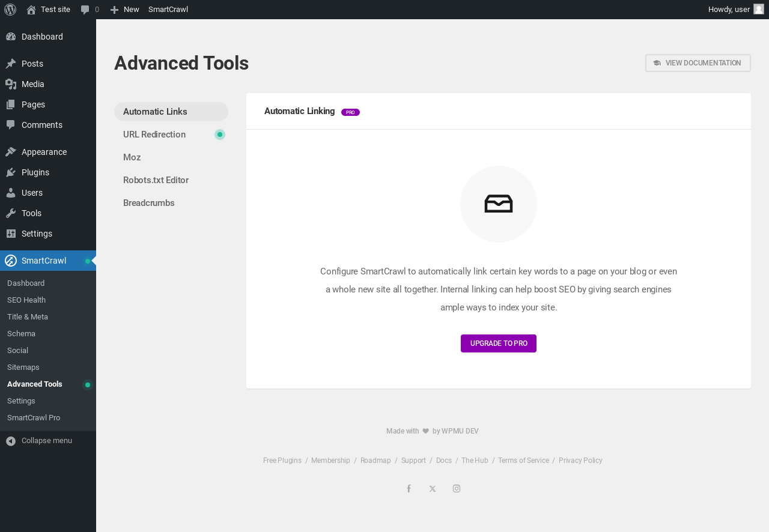Click the WPMU DEV footer text
The image size is (769, 532).
click(x=460, y=431)
